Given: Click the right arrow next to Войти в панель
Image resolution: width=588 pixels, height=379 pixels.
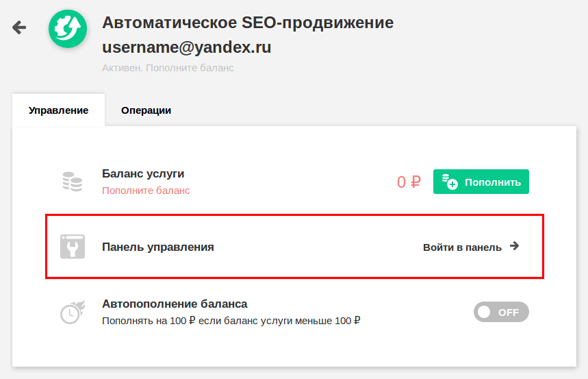Looking at the screenshot, I should click(x=515, y=246).
